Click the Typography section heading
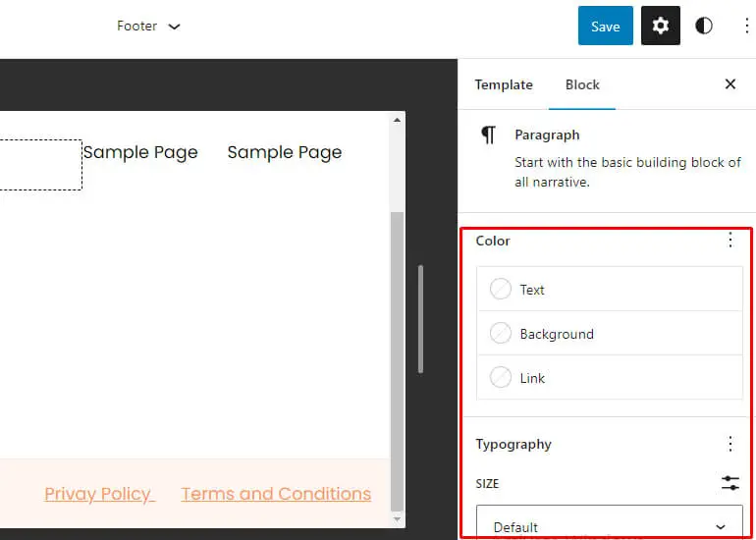756x540 pixels. click(x=513, y=444)
